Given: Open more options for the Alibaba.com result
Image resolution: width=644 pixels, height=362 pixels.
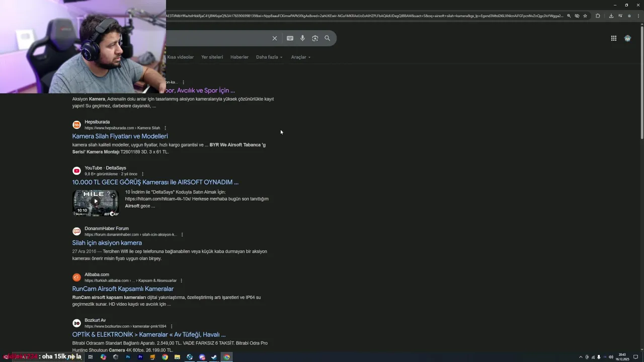Looking at the screenshot, I should click(182, 281).
